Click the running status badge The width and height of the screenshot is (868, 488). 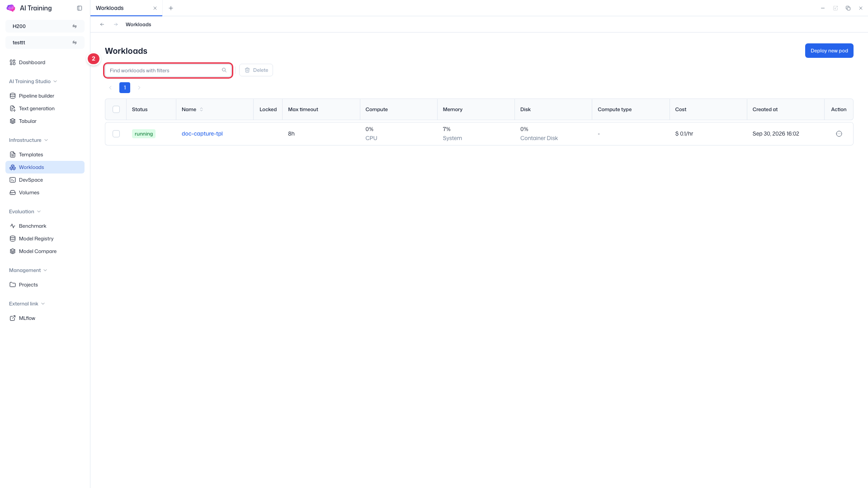[x=144, y=134]
